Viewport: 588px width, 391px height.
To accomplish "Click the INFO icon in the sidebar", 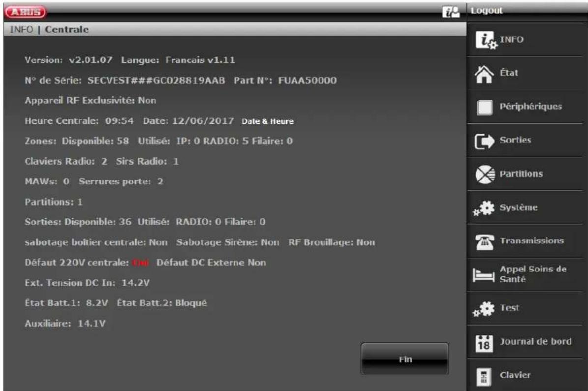I will coord(485,40).
